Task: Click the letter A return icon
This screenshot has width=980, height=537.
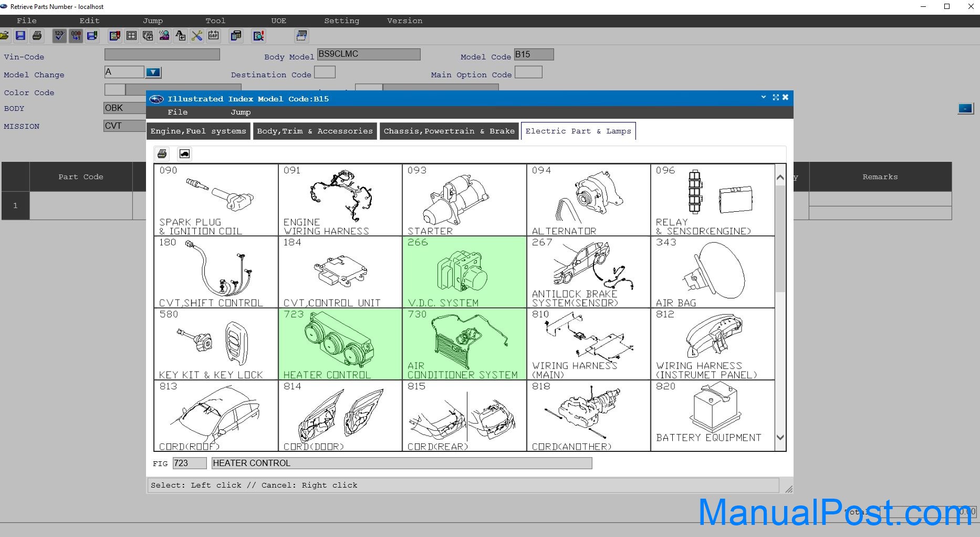Action: [180, 36]
